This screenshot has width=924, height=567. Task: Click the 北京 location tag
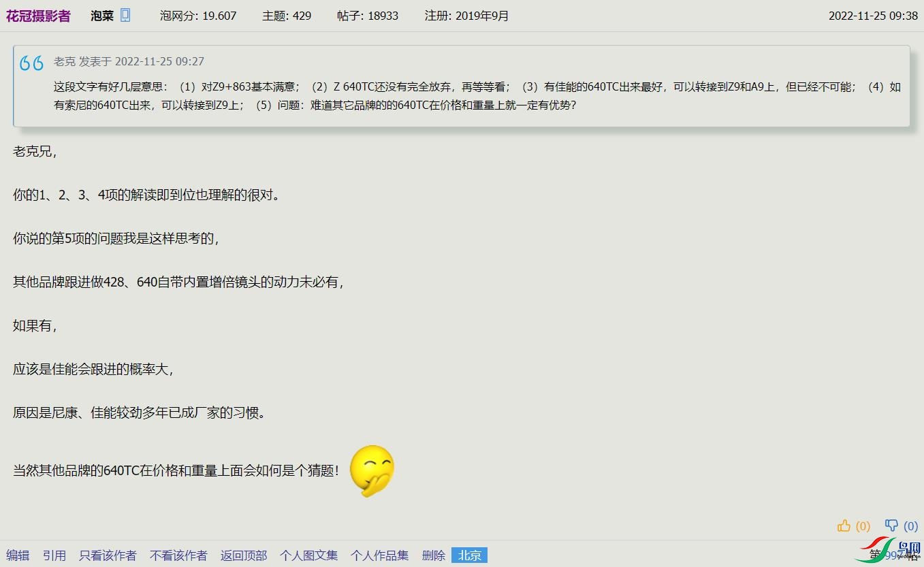click(470, 555)
